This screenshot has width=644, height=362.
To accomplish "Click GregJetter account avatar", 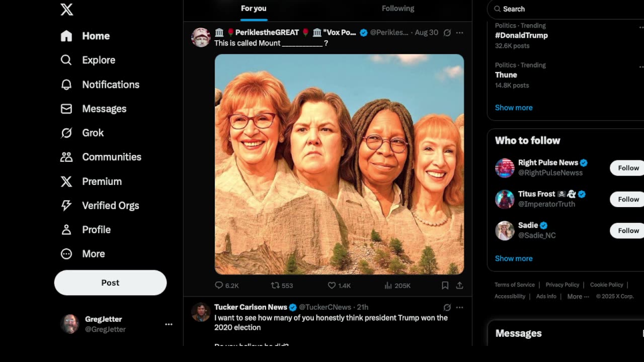I will click(x=70, y=324).
